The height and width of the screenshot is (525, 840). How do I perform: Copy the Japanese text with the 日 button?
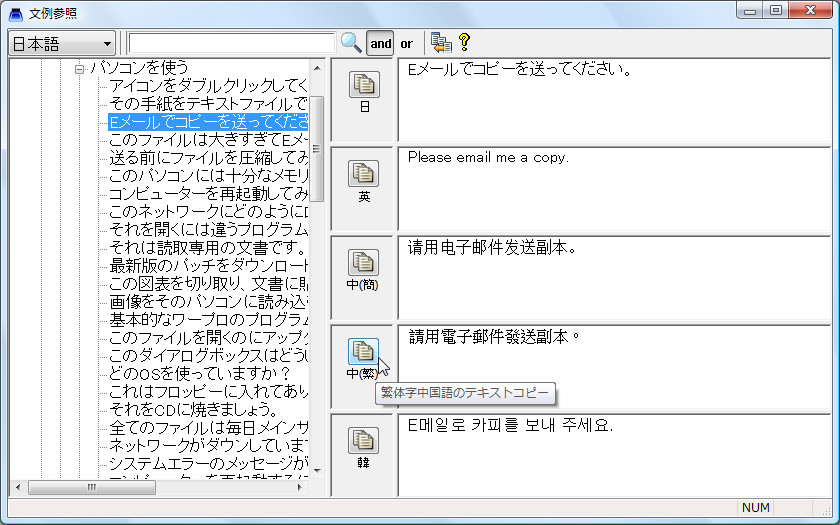coord(364,85)
